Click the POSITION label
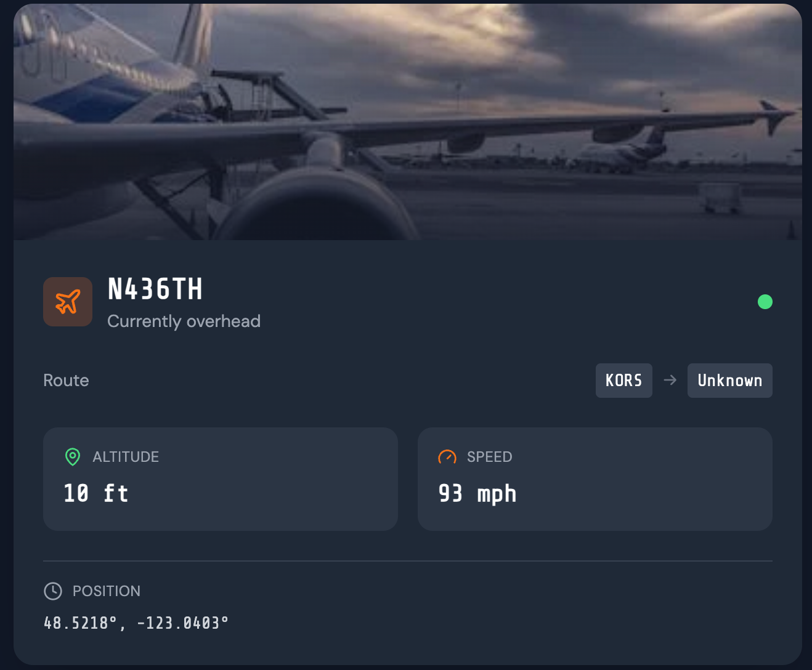This screenshot has width=812, height=670. 107,591
